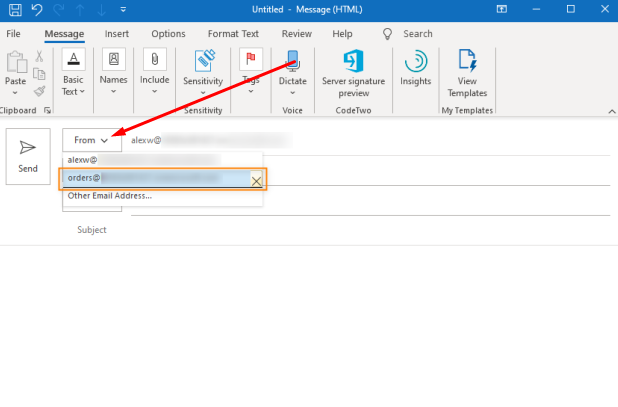Viewport: 618px width, 407px height.
Task: Minimize the message window
Action: click(x=536, y=9)
